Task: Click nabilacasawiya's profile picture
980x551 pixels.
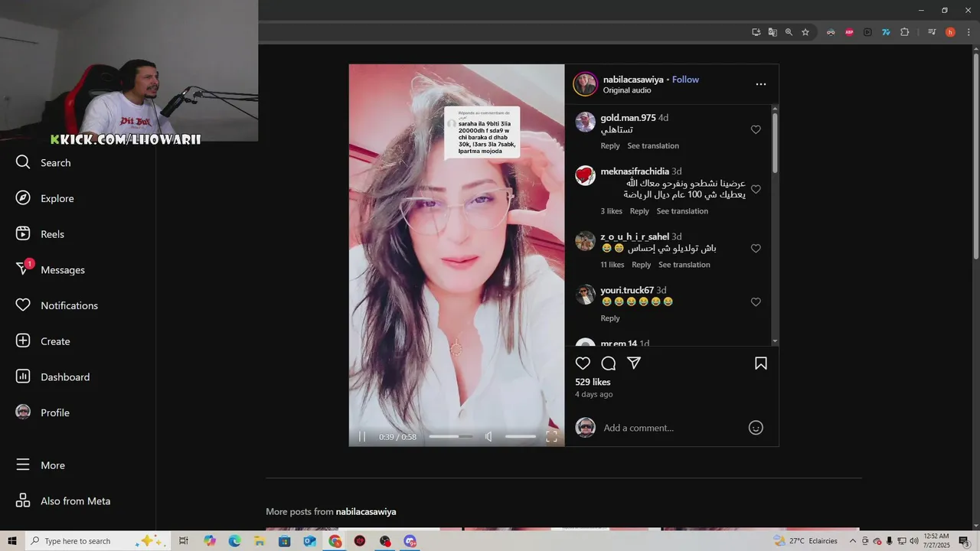Action: pyautogui.click(x=586, y=84)
